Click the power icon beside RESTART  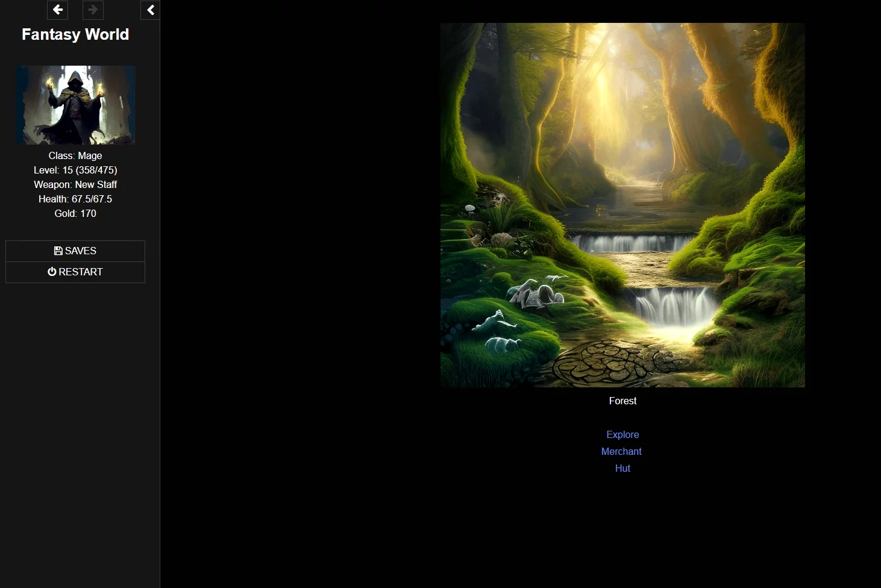[x=52, y=272]
